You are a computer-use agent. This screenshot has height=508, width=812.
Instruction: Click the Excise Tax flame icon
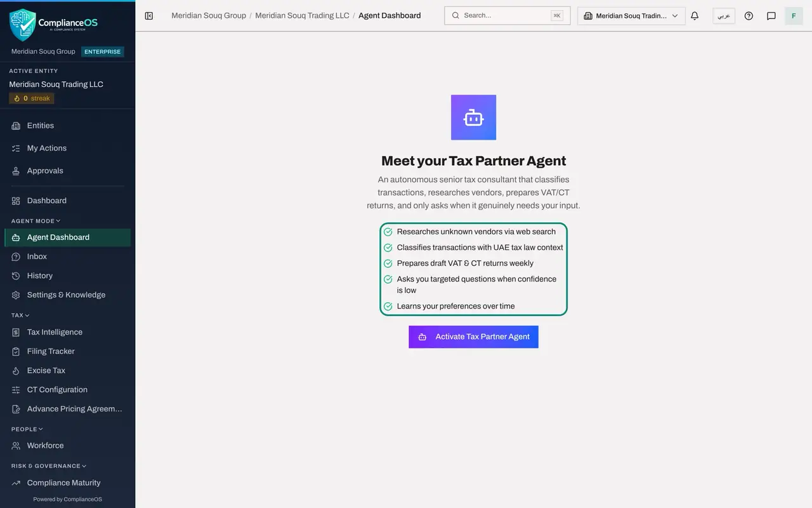coord(16,370)
